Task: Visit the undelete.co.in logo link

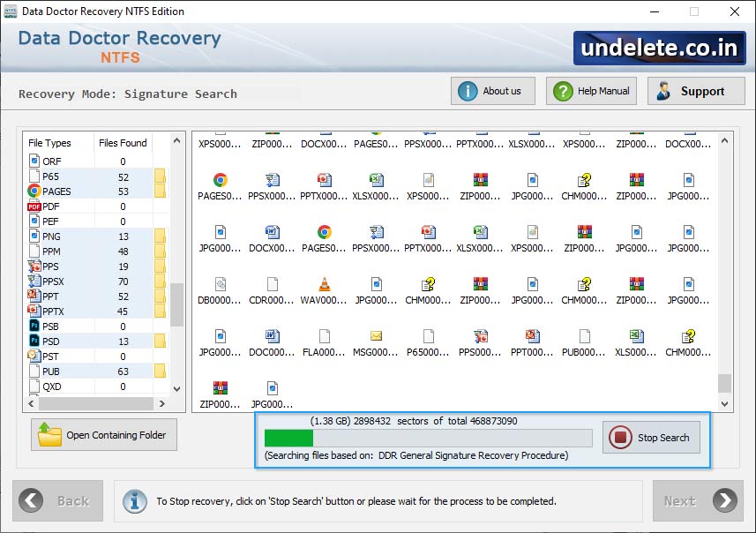Action: pyautogui.click(x=656, y=48)
